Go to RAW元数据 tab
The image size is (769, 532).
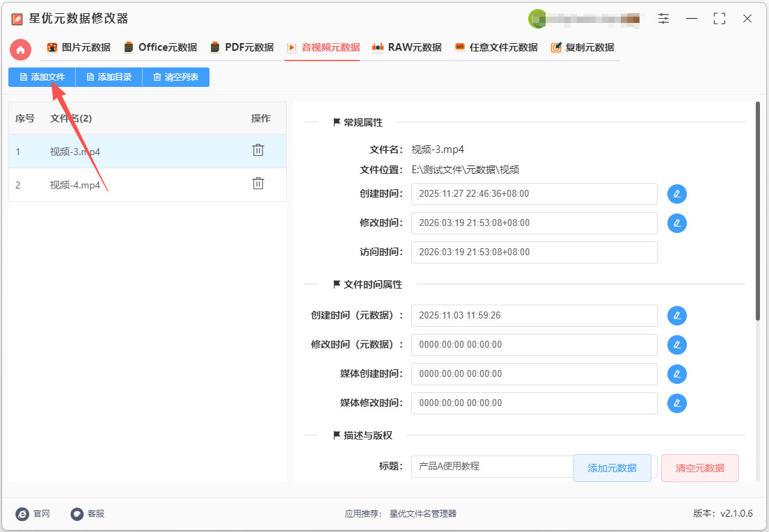point(406,47)
